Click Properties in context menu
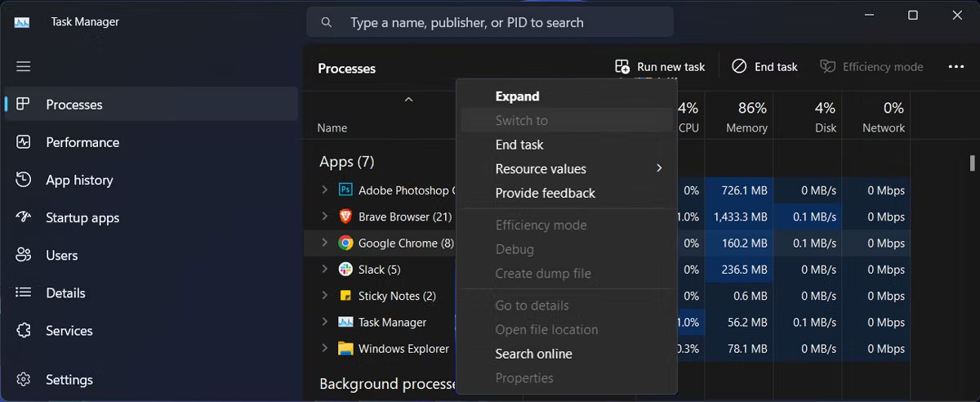980x402 pixels. pyautogui.click(x=567, y=377)
